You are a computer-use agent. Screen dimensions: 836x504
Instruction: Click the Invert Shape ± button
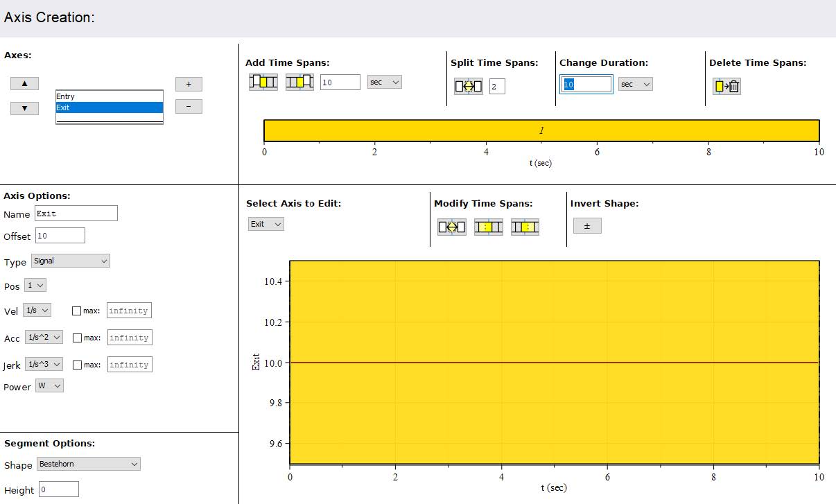587,226
